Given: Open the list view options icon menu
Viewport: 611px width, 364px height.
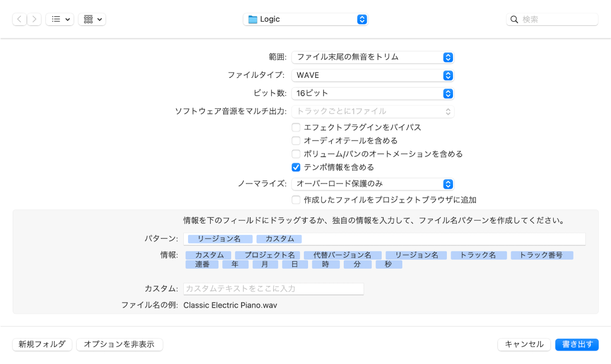Looking at the screenshot, I should [x=60, y=19].
